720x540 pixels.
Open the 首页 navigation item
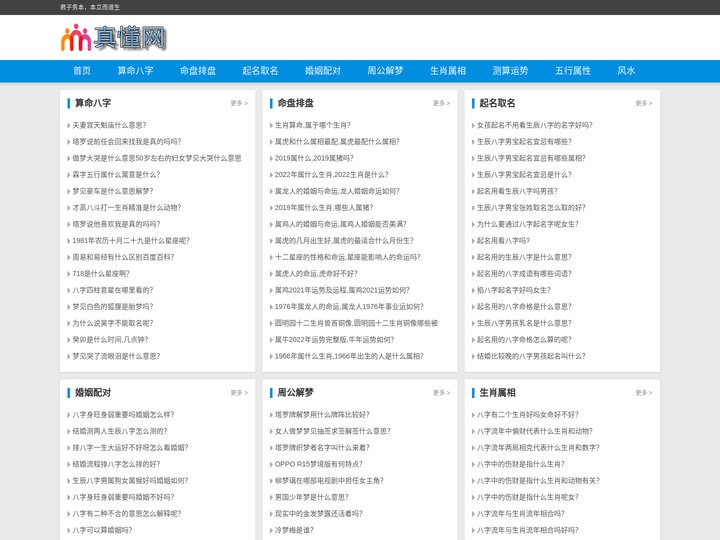point(82,71)
